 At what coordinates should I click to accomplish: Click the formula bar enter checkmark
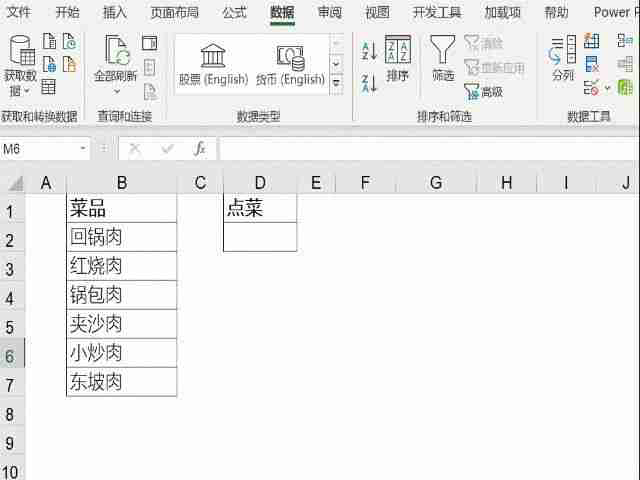[x=167, y=149]
